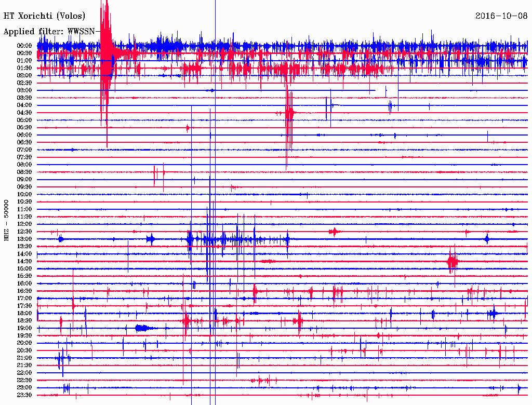This screenshot has width=532, height=405.
Task: Select the 18:30 time label
Action: pos(24,320)
